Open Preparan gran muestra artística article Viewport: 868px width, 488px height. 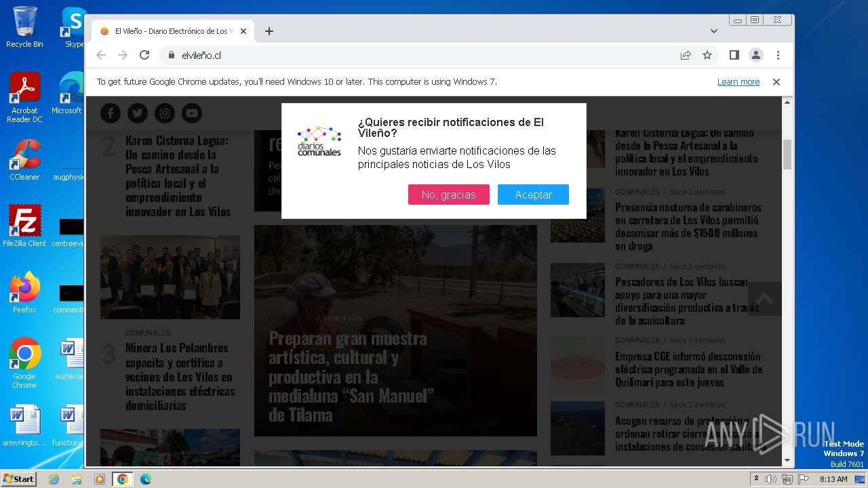point(350,376)
